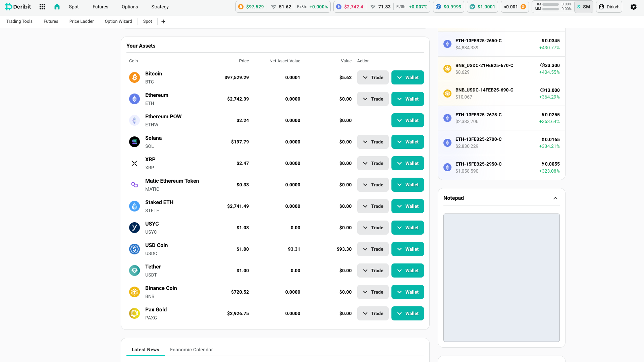This screenshot has width=644, height=362.
Task: Switch to the Option Wizard tab
Action: pos(118,21)
